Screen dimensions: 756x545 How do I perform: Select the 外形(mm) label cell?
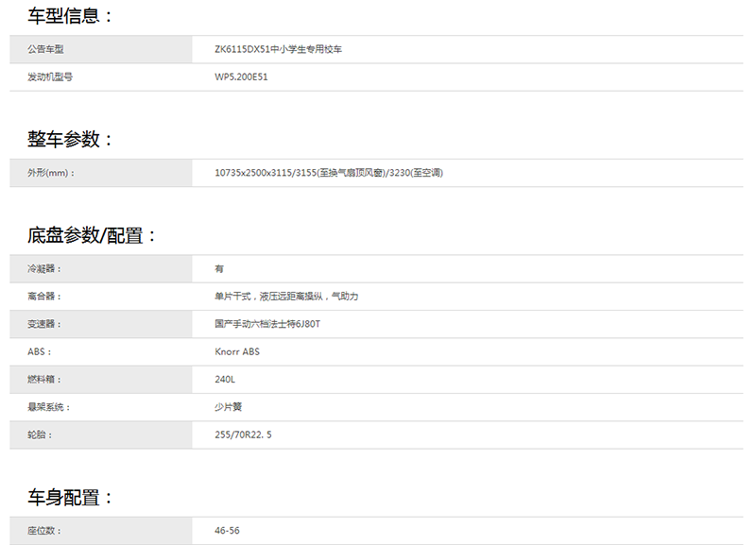(x=51, y=173)
